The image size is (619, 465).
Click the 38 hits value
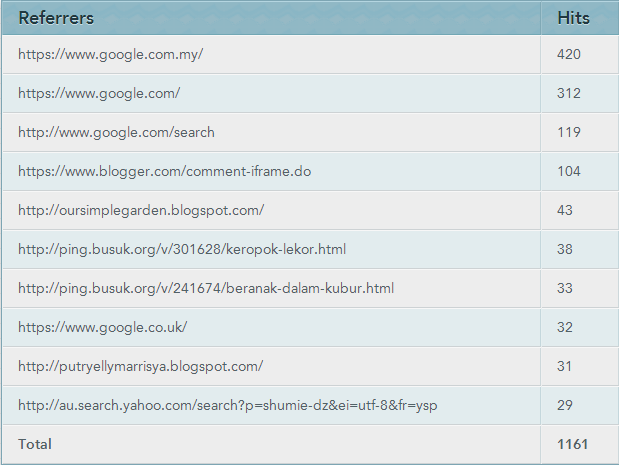tap(565, 249)
